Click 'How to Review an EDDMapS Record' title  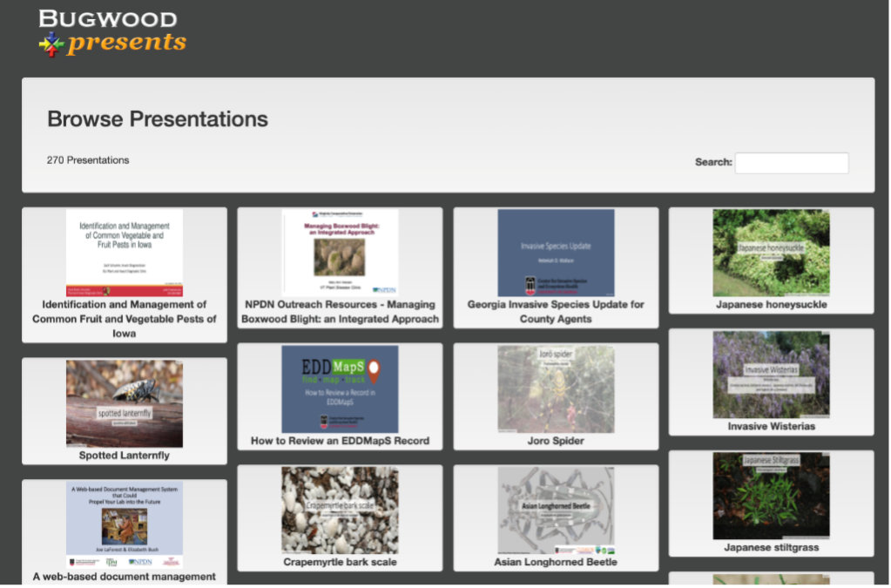(340, 441)
